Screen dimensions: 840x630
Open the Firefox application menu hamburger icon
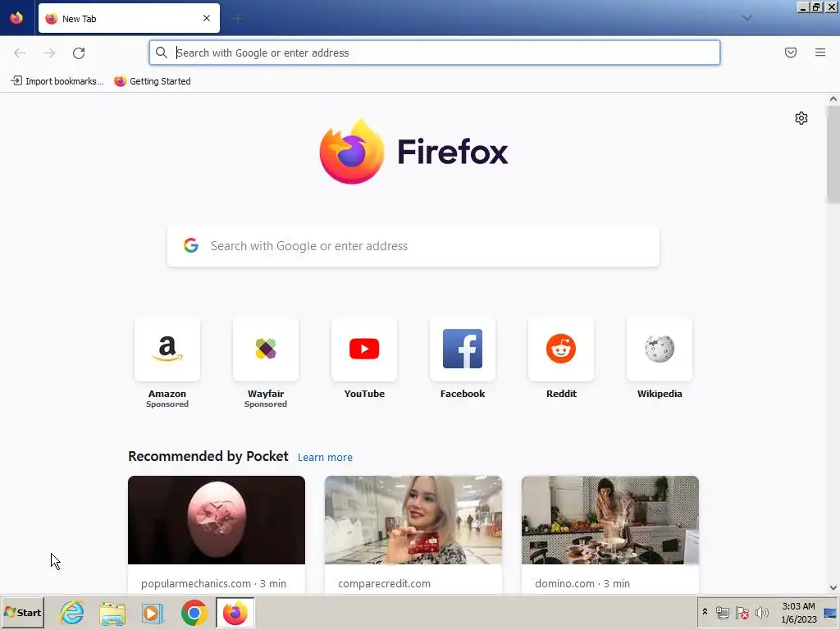pyautogui.click(x=819, y=52)
